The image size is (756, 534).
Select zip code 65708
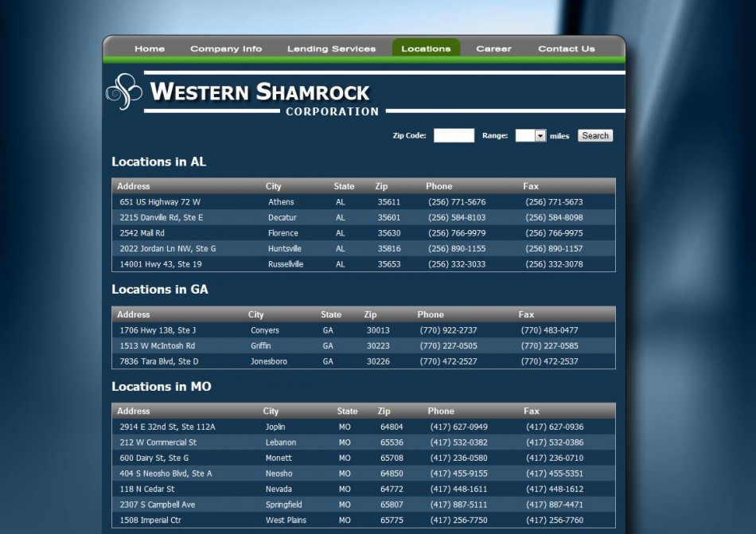[x=392, y=458]
